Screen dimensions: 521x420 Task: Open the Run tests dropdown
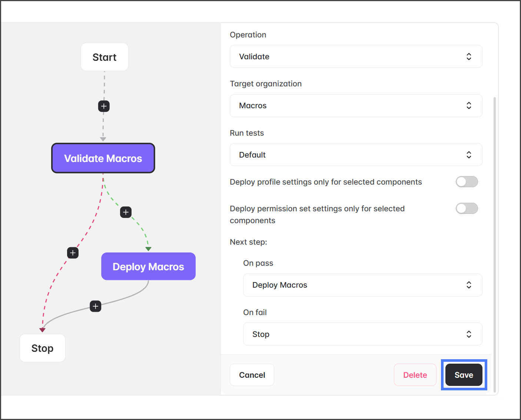point(356,155)
